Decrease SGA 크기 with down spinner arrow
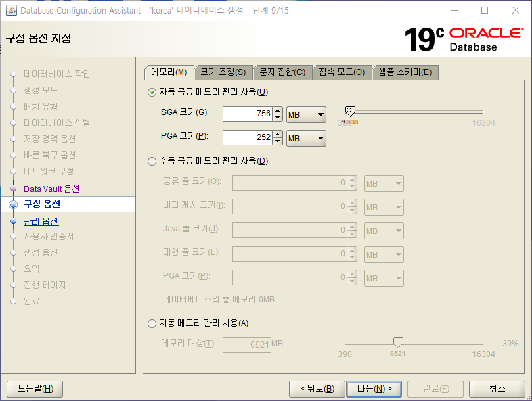 coord(278,117)
